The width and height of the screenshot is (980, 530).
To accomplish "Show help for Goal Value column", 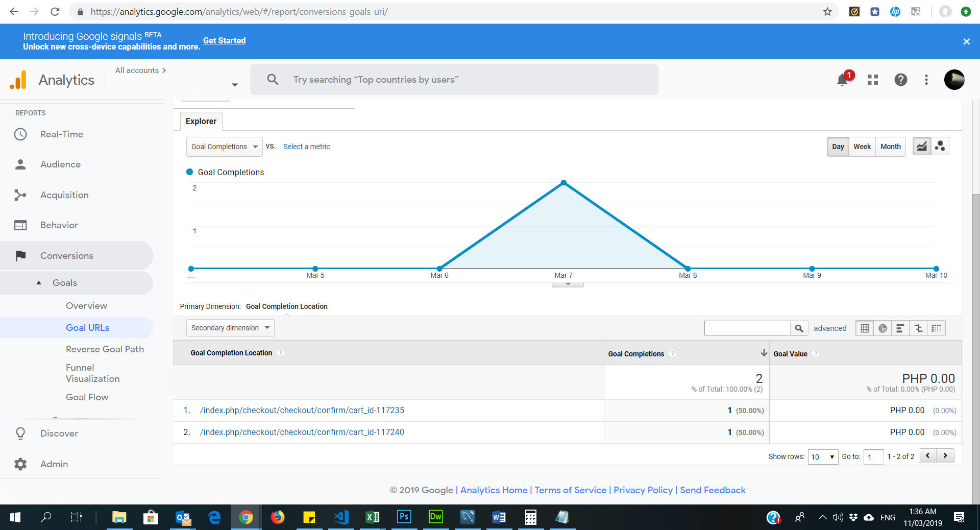I will pyautogui.click(x=816, y=353).
